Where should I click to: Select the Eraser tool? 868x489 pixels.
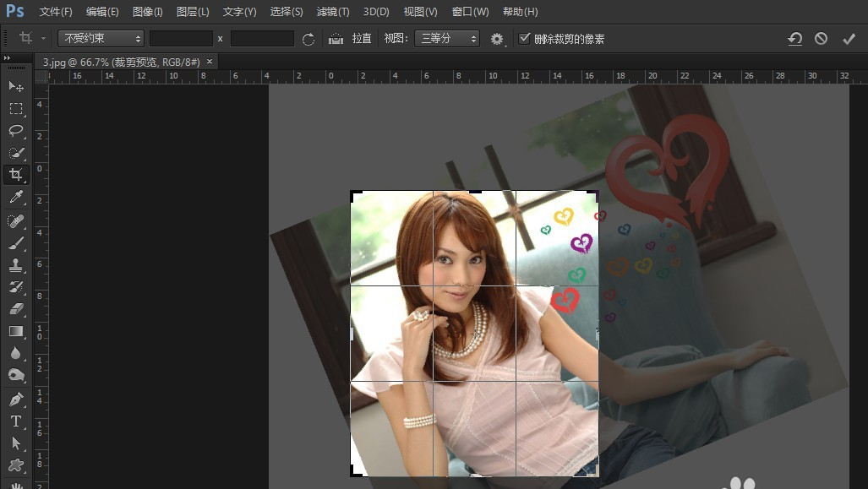(x=16, y=309)
